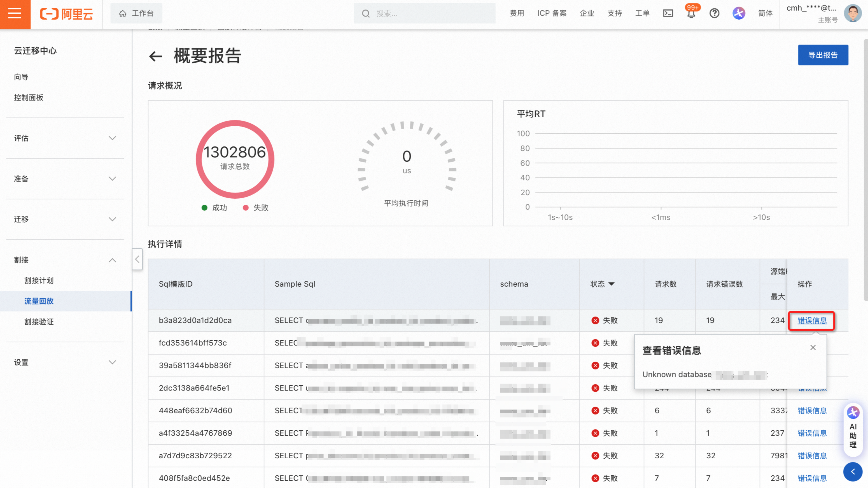This screenshot has height=488, width=868.
Task: Select Sql ID 39a5811344bb836f cell
Action: pyautogui.click(x=206, y=366)
